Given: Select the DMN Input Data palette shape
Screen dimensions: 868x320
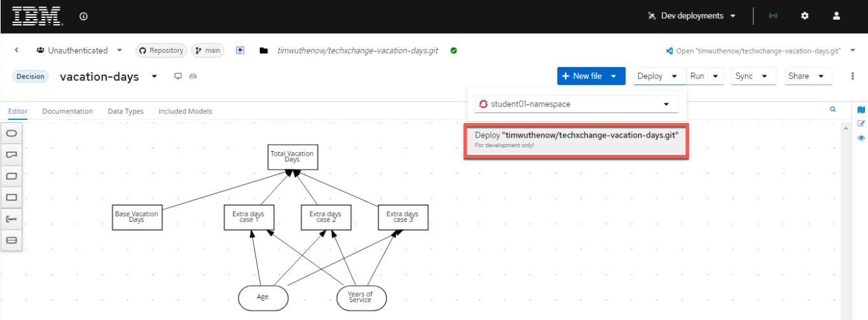Looking at the screenshot, I should point(11,133).
